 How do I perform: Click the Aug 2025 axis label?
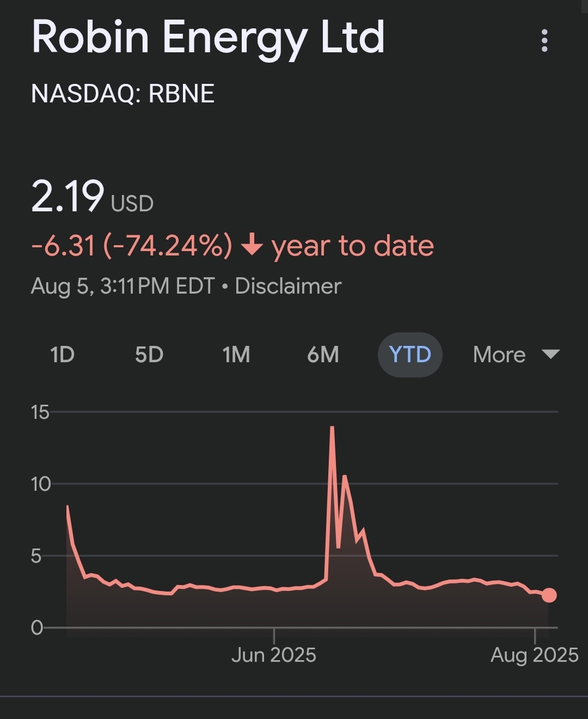(535, 655)
